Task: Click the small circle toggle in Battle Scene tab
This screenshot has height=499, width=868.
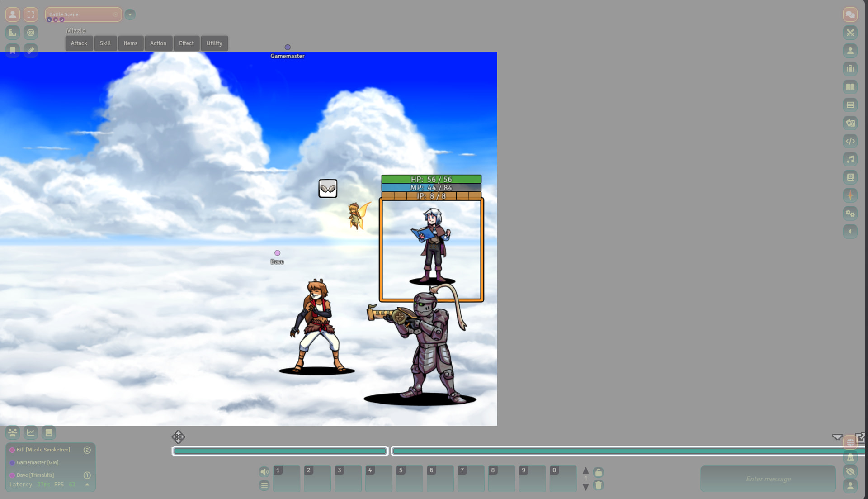Action: click(x=116, y=14)
